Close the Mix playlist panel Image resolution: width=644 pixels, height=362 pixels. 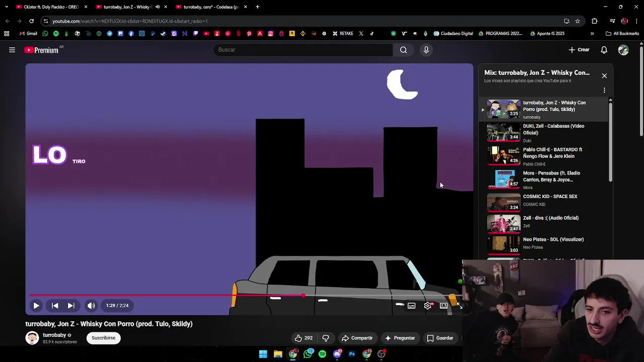point(604,75)
